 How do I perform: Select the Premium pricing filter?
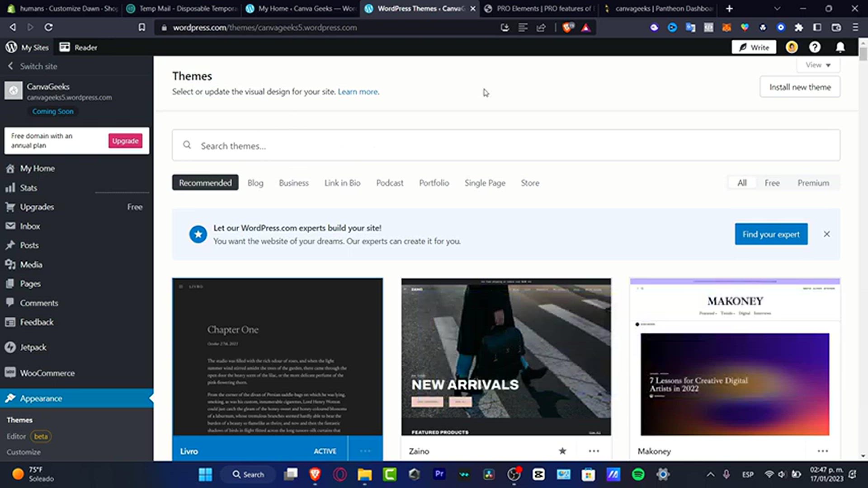point(813,183)
